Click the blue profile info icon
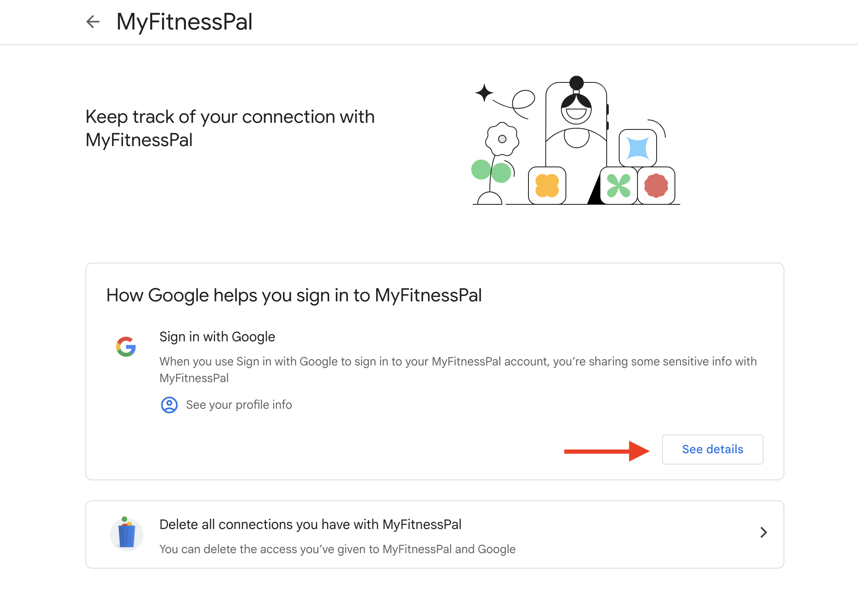 169,405
